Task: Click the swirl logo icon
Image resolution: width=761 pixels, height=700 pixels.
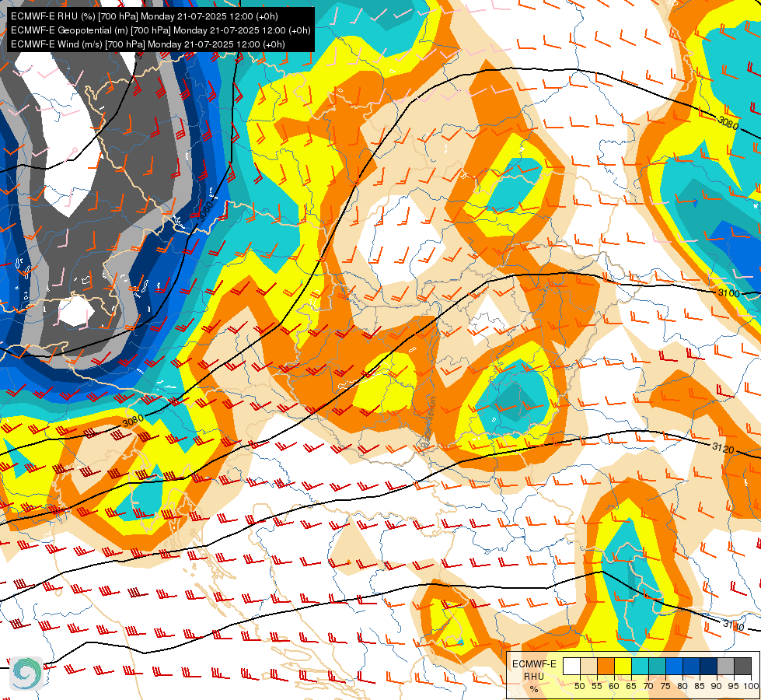Action: tap(26, 674)
